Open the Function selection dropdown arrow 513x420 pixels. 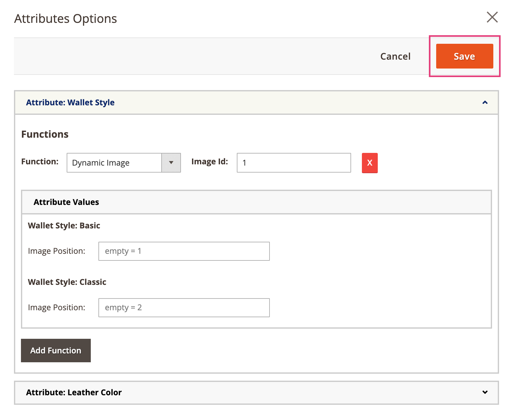(x=171, y=163)
